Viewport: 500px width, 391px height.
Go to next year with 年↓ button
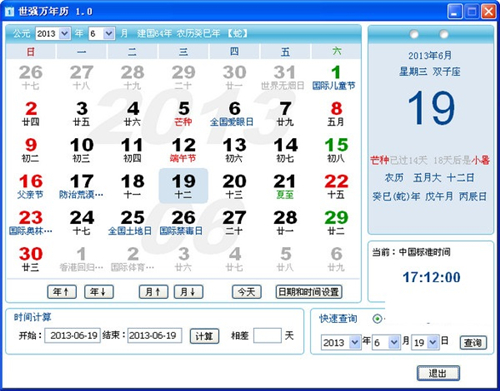[99, 292]
